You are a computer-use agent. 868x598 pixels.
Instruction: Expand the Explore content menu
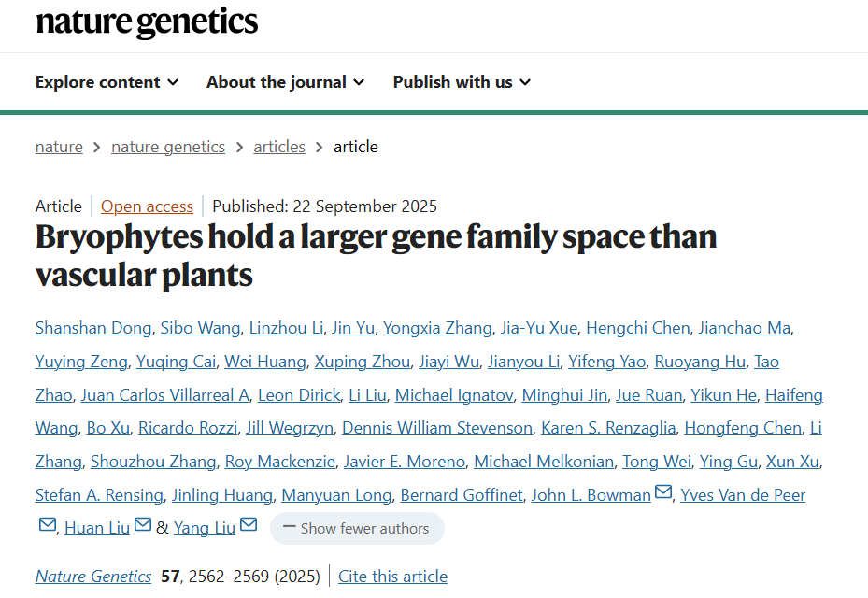[107, 82]
